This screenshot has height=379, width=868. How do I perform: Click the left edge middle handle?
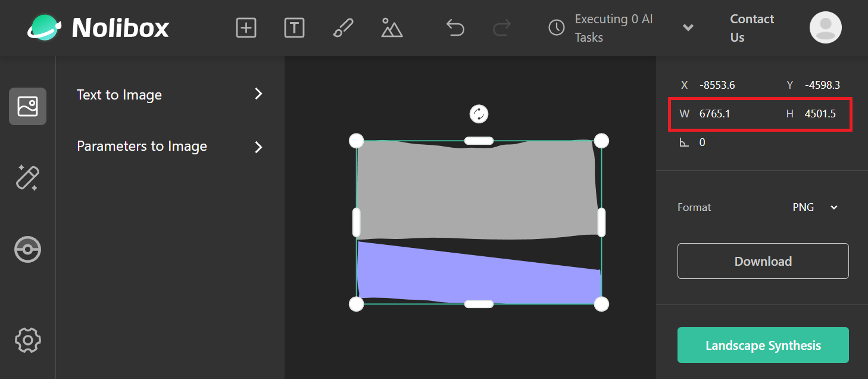[x=356, y=222]
